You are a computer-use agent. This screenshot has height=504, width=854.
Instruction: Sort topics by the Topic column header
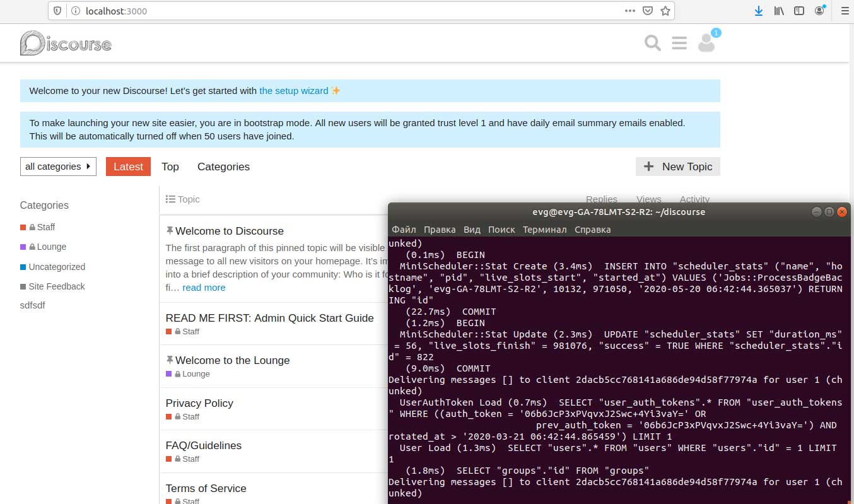click(189, 199)
